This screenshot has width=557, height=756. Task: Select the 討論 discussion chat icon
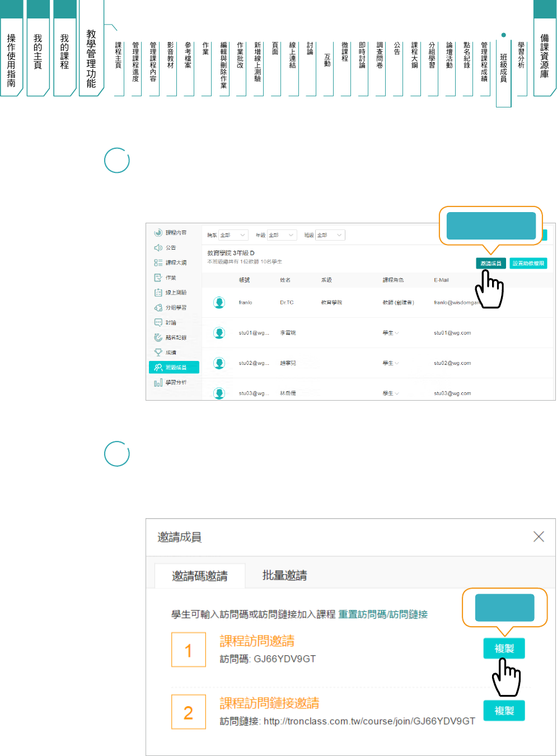coord(158,322)
